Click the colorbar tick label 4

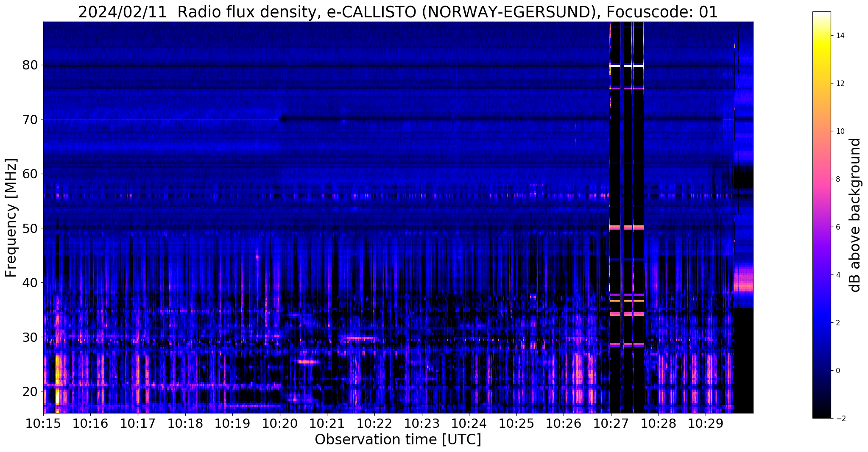[x=838, y=275]
